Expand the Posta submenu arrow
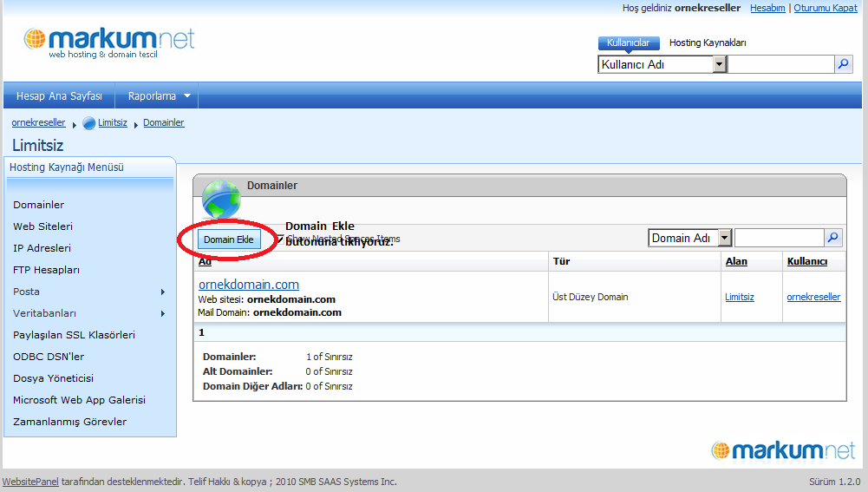The height and width of the screenshot is (492, 868). tap(163, 292)
